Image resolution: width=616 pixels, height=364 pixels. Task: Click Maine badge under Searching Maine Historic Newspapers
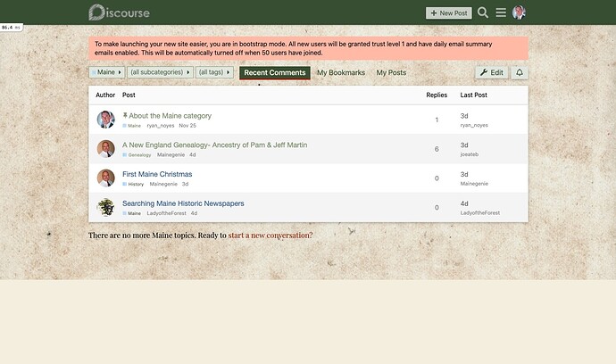click(131, 213)
